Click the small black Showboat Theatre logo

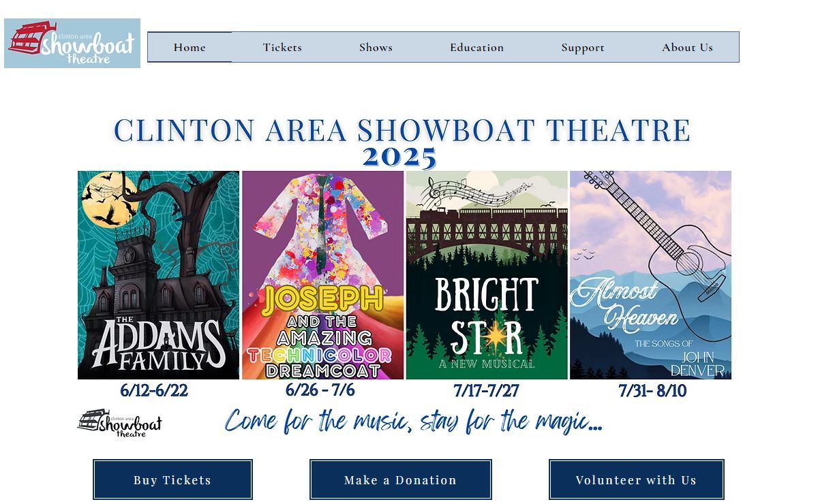(120, 424)
